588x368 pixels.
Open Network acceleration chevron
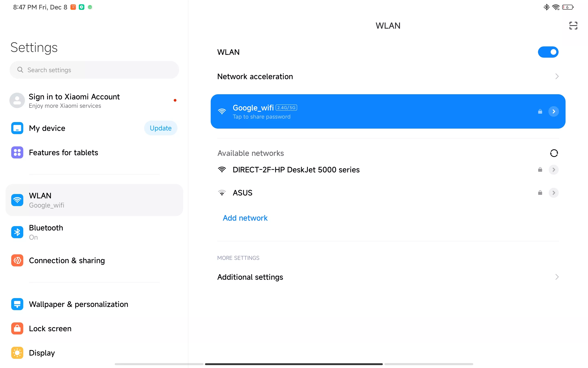pyautogui.click(x=557, y=76)
